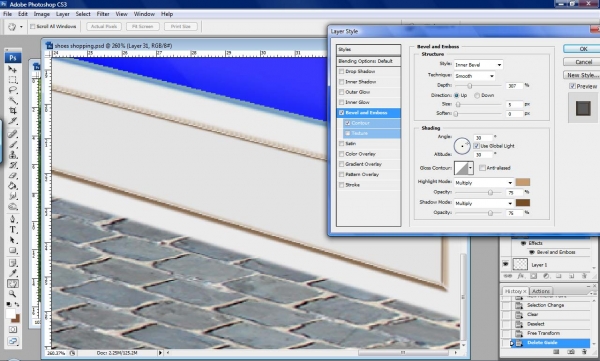Select the Dodge tool

(13, 206)
